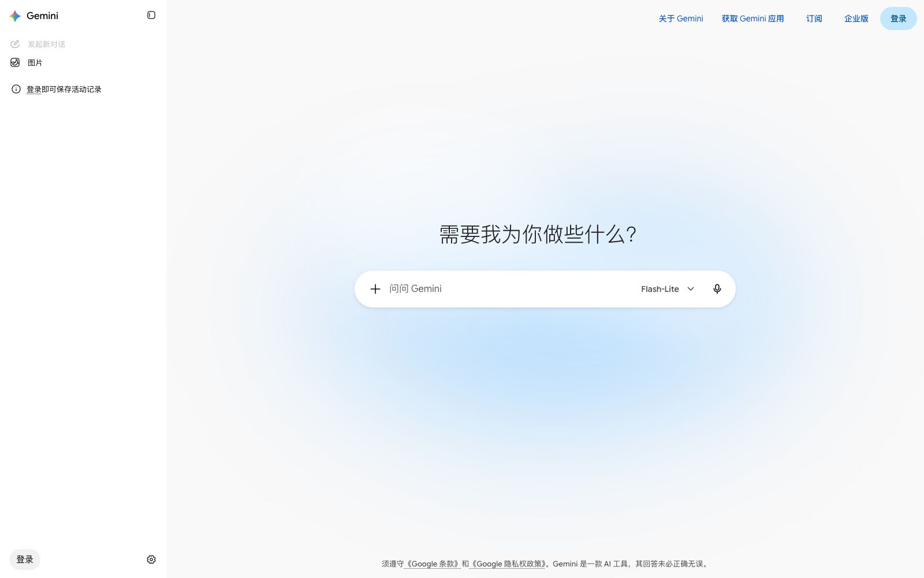Click the blue 登录 button at top right
924x578 pixels.
[x=899, y=18]
